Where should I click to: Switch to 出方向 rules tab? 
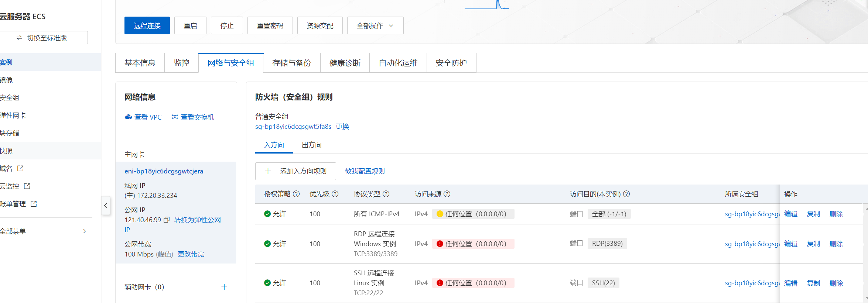click(x=312, y=145)
